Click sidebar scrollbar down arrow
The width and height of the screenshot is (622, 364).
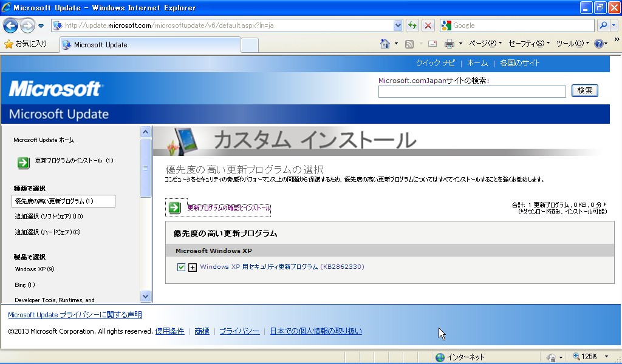point(146,296)
